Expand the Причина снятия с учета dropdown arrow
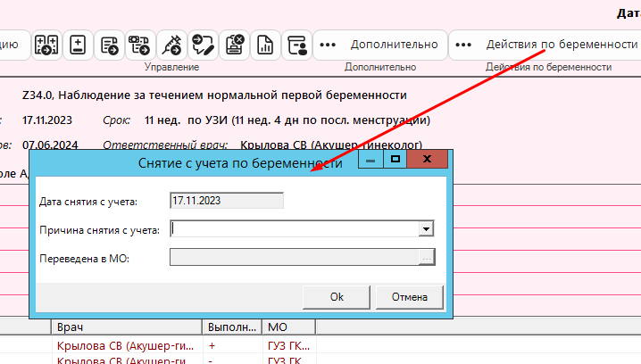The height and width of the screenshot is (364, 641). click(426, 229)
